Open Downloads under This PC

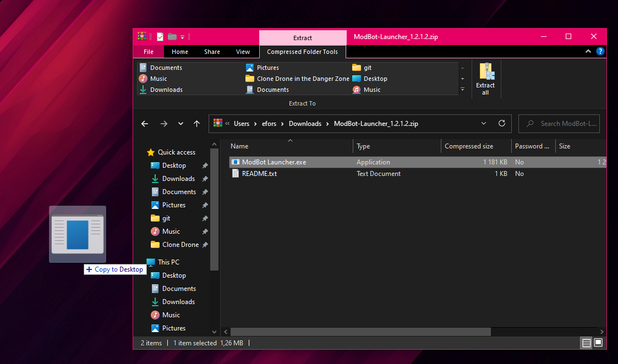click(x=173, y=302)
